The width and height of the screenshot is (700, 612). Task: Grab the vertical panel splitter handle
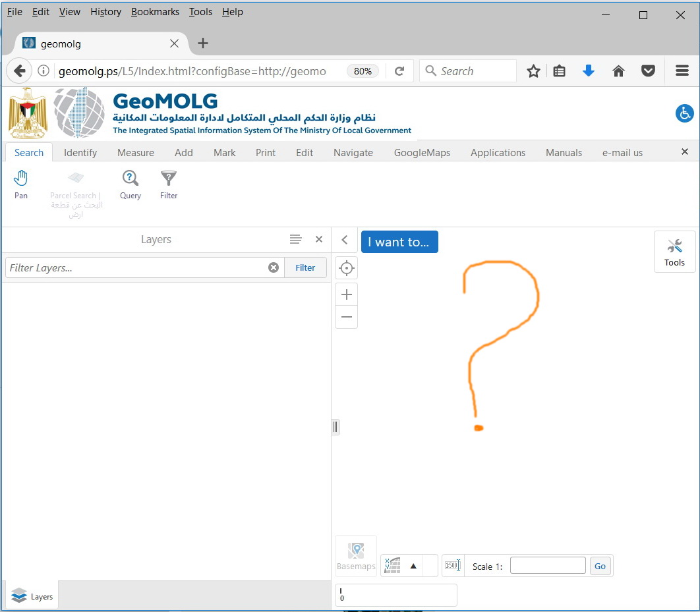335,427
